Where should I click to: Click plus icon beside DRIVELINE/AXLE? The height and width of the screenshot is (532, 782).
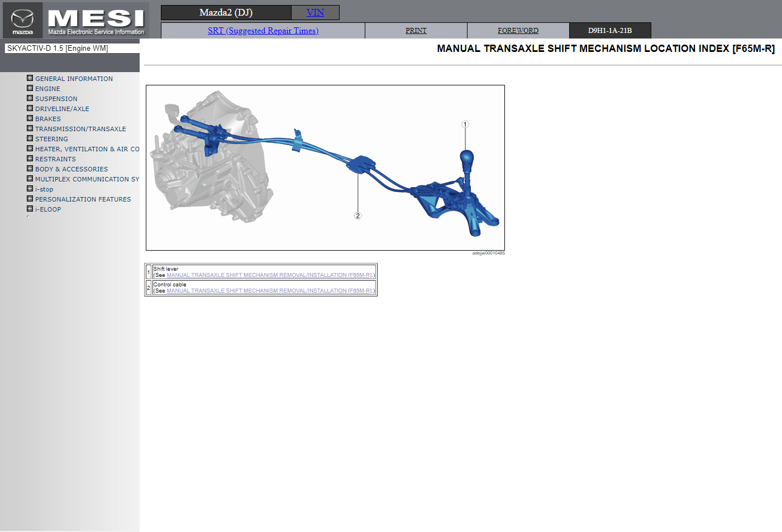tap(30, 108)
